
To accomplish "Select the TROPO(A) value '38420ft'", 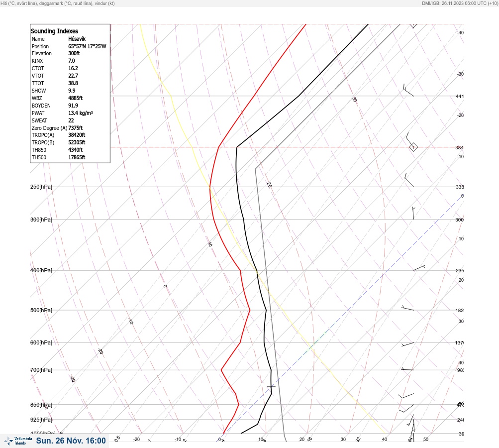I will click(x=77, y=135).
